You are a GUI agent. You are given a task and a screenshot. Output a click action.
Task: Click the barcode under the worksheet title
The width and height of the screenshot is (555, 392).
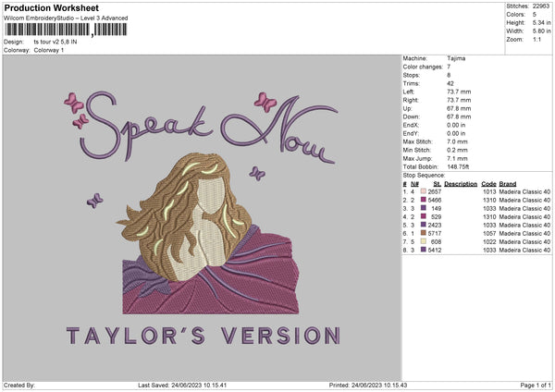point(65,30)
